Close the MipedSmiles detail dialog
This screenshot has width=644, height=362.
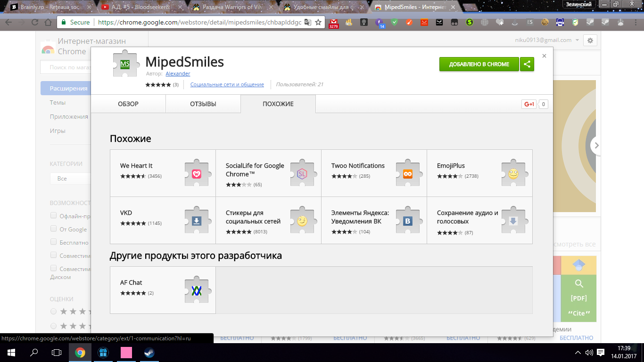tap(544, 56)
